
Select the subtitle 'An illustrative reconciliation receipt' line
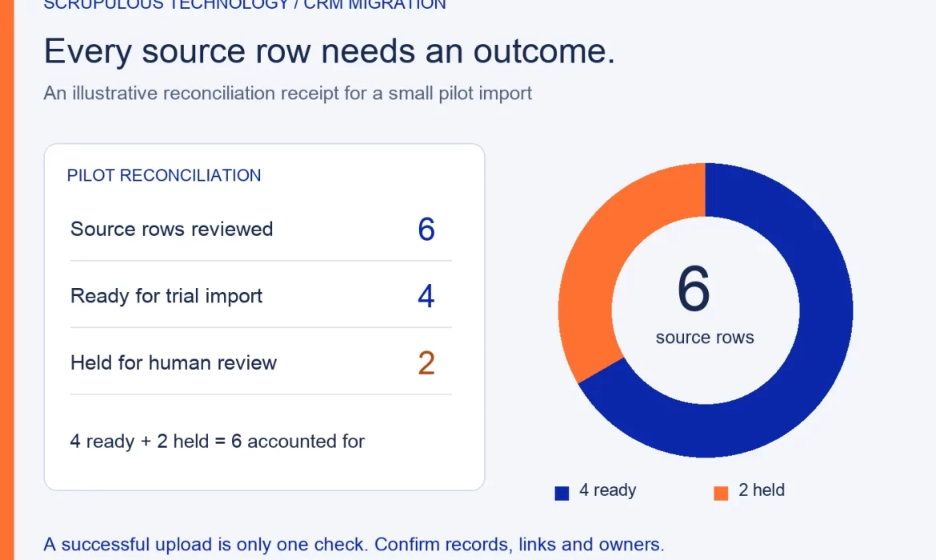click(x=288, y=94)
